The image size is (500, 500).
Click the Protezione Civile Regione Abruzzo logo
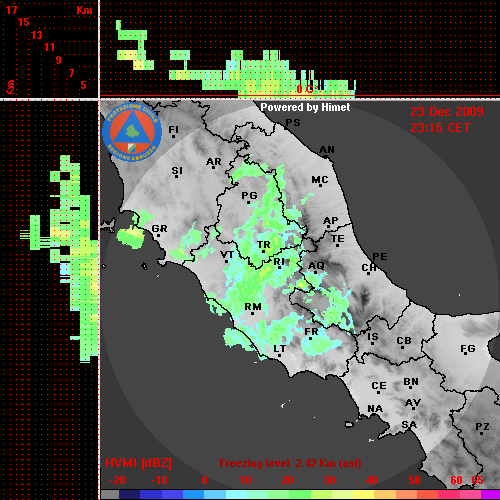point(132,132)
